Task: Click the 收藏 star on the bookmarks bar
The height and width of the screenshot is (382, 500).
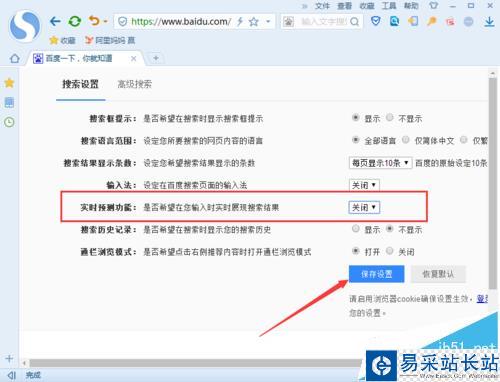Action: click(x=62, y=40)
